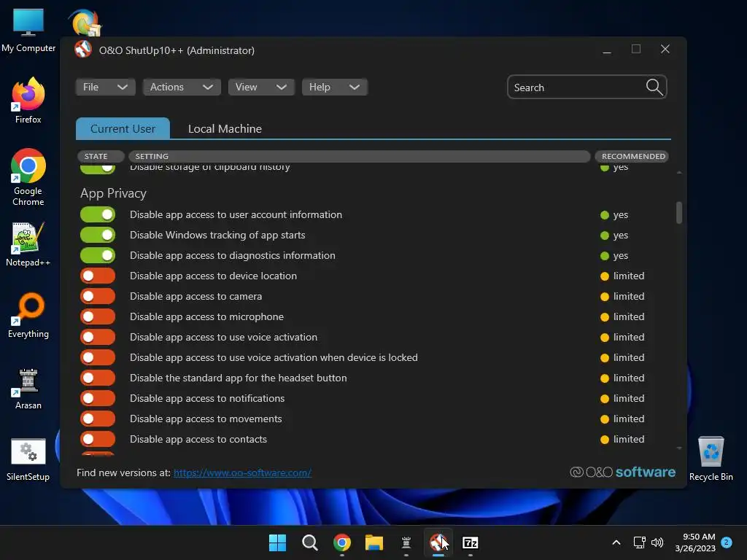Image resolution: width=747 pixels, height=560 pixels.
Task: Click the volume speaker tray icon
Action: point(657,542)
